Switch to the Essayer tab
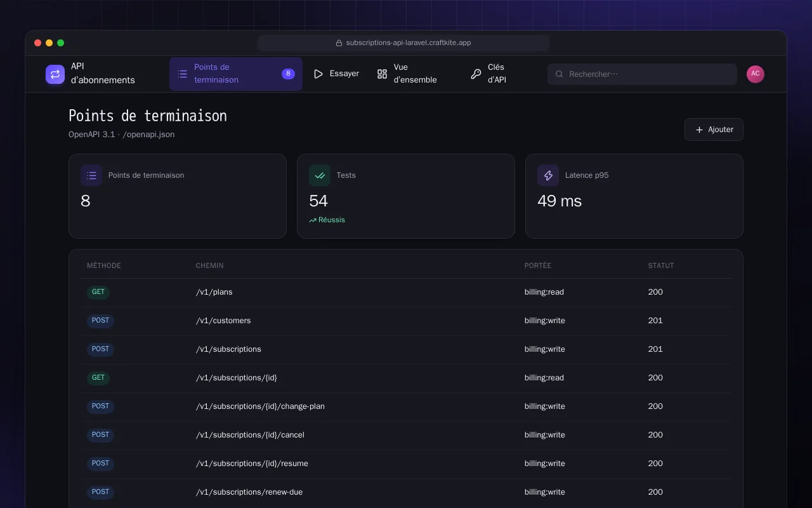The width and height of the screenshot is (812, 508). pos(336,74)
